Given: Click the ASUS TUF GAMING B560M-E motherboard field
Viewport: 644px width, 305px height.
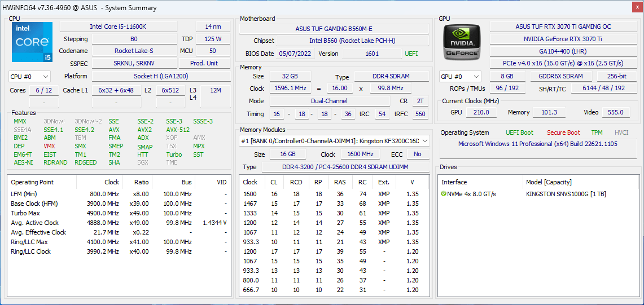Looking at the screenshot, I should pyautogui.click(x=334, y=29).
